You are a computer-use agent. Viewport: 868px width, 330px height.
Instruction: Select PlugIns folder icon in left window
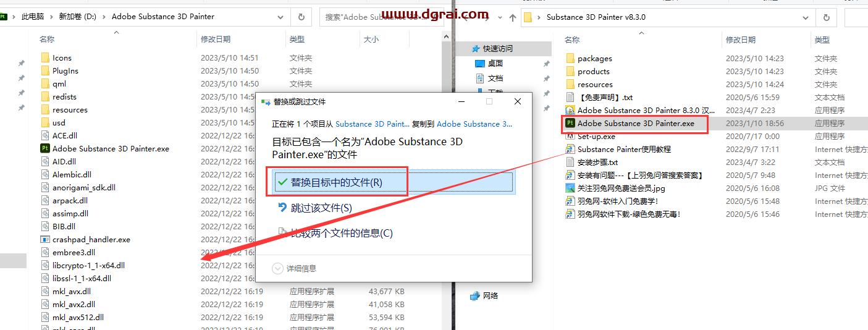45,70
